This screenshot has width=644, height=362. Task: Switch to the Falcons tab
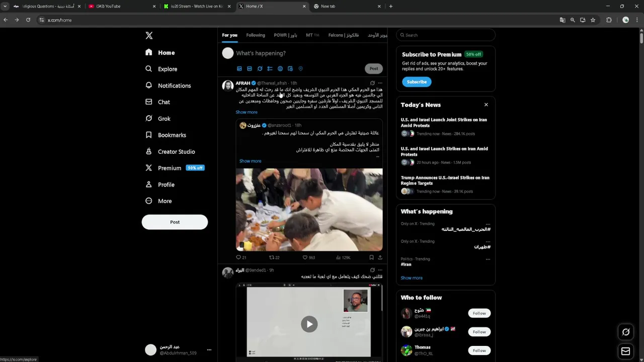[344, 35]
